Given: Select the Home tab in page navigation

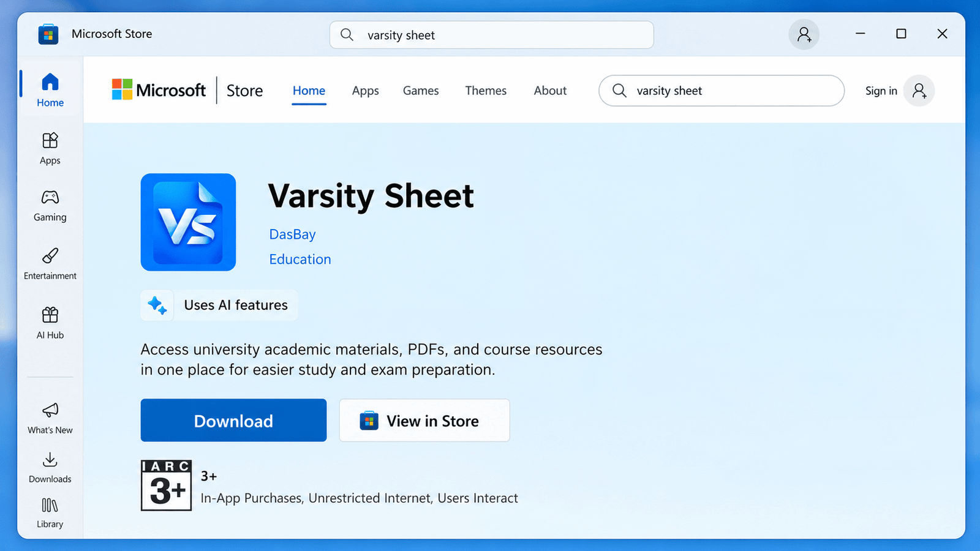Looking at the screenshot, I should (x=309, y=91).
